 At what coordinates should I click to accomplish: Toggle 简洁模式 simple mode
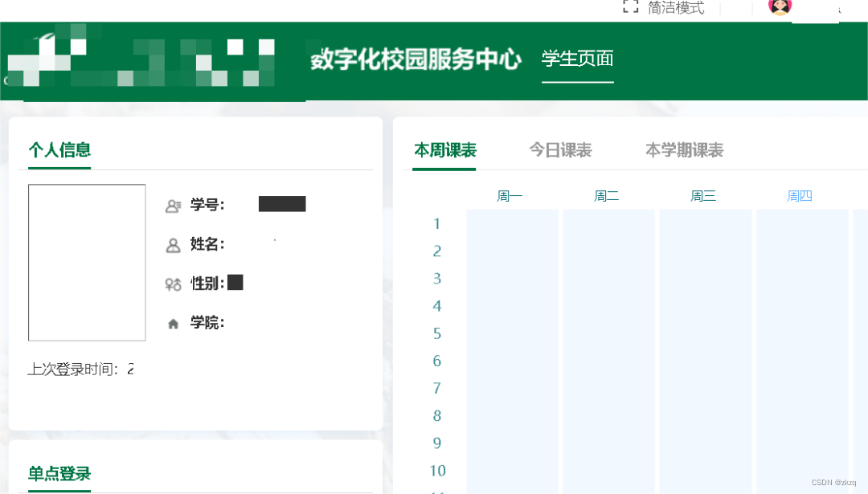[x=676, y=7]
